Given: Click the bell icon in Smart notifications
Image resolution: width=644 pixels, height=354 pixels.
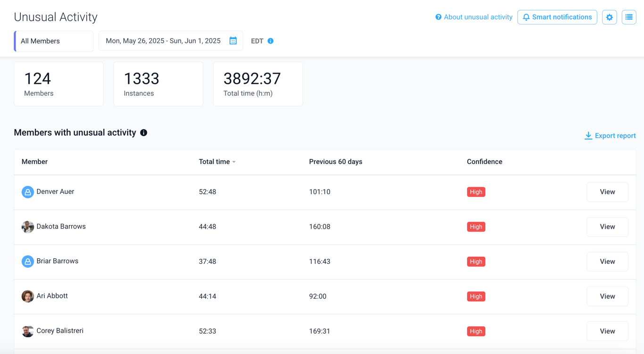Looking at the screenshot, I should point(526,17).
